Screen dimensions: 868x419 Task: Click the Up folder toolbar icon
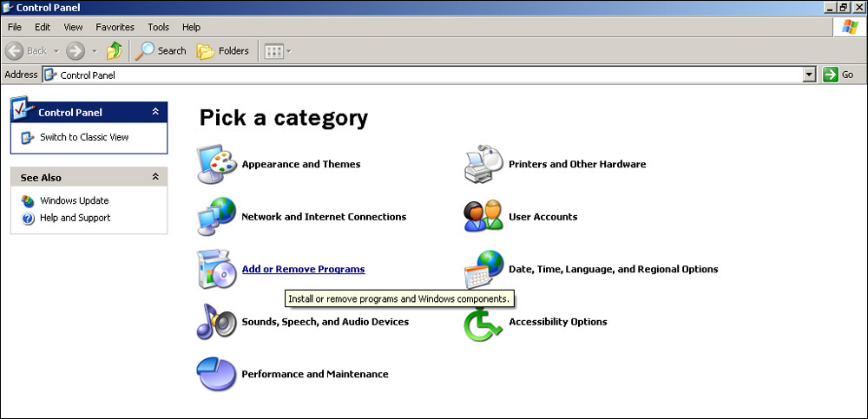click(x=114, y=51)
